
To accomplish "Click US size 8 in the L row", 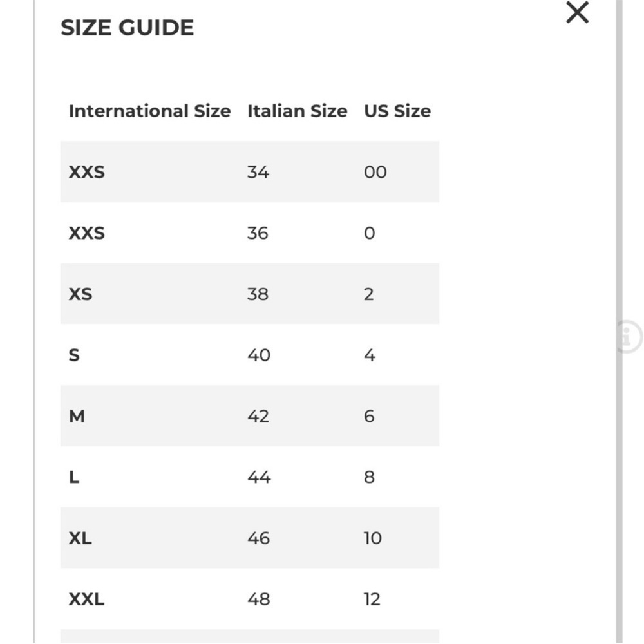I will (369, 477).
